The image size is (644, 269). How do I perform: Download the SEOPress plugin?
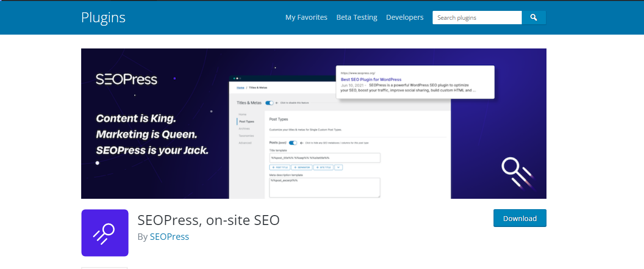click(520, 218)
